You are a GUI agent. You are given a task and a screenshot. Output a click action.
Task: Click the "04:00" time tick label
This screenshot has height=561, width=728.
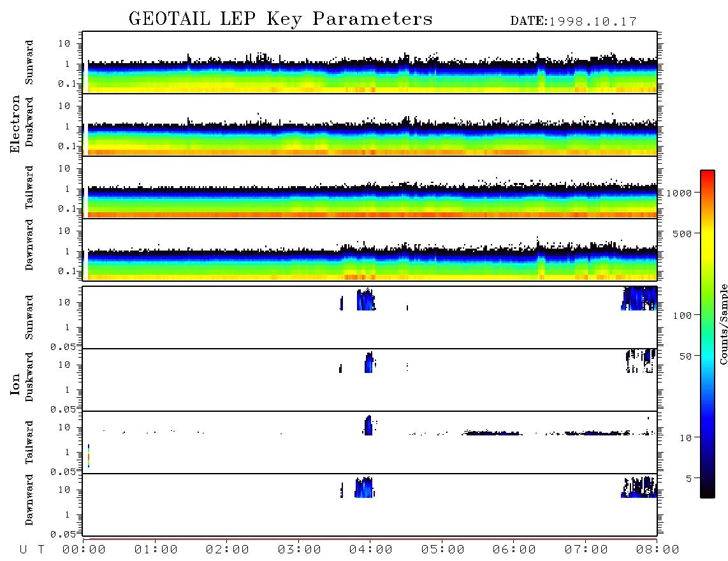click(x=371, y=550)
